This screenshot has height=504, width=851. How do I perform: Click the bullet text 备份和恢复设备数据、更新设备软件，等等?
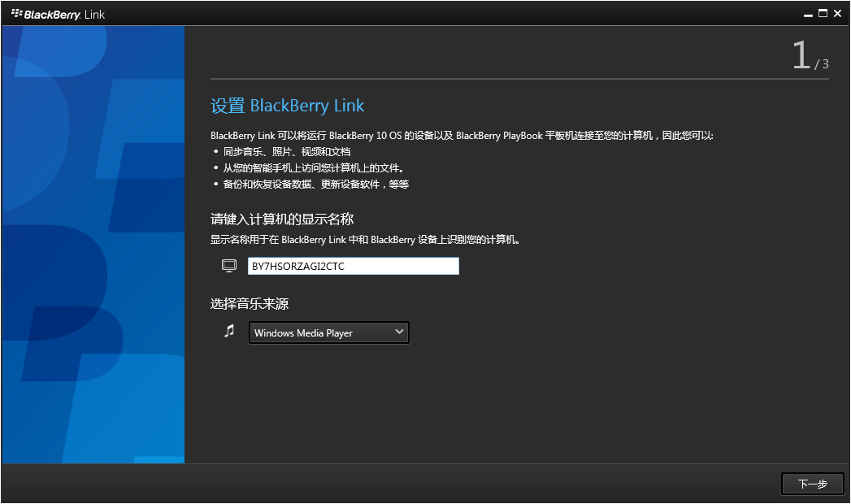[x=316, y=185]
